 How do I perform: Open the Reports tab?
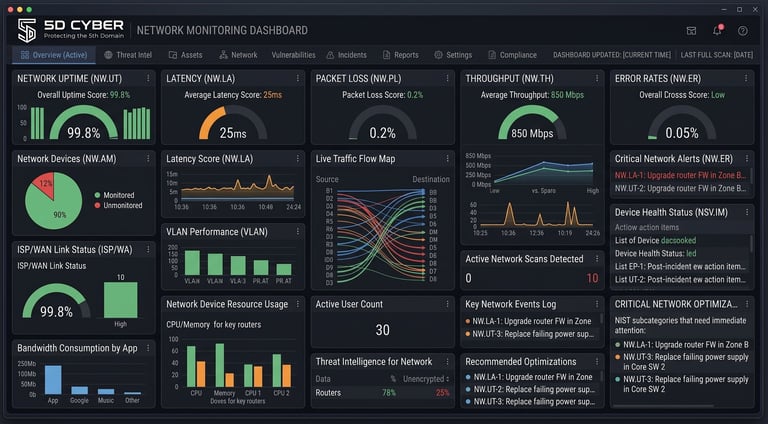[x=401, y=55]
